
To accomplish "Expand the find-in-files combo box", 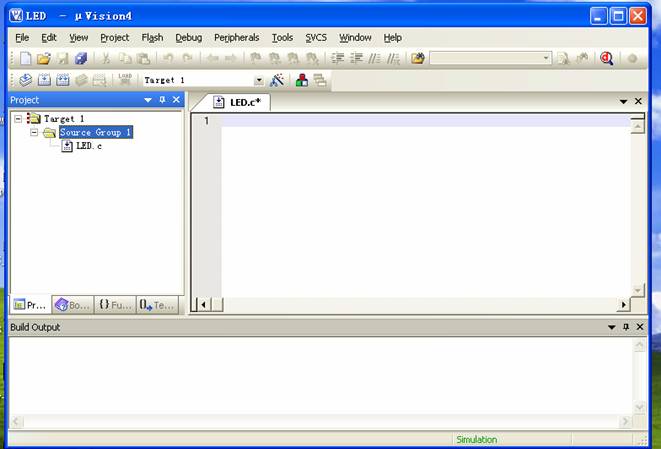I will click(546, 59).
